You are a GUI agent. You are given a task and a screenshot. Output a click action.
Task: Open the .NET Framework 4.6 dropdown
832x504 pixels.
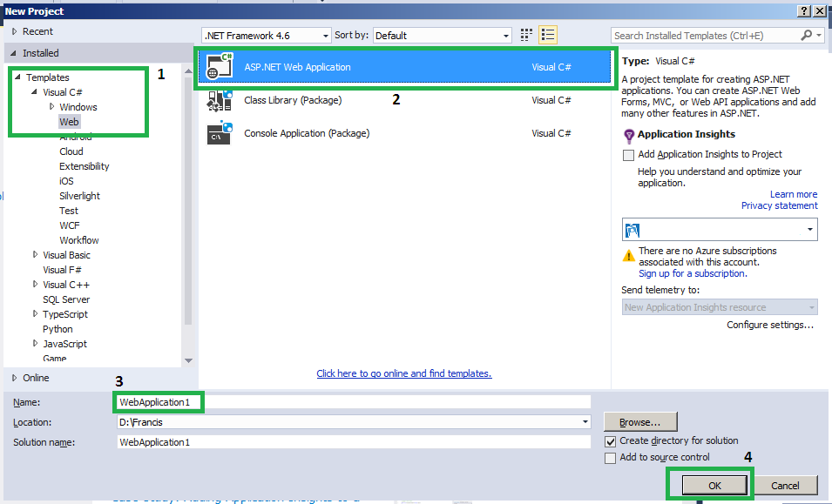[267, 36]
